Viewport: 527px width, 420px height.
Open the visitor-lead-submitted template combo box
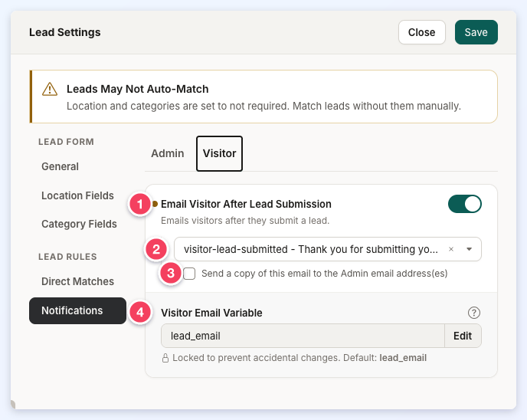pos(327,249)
